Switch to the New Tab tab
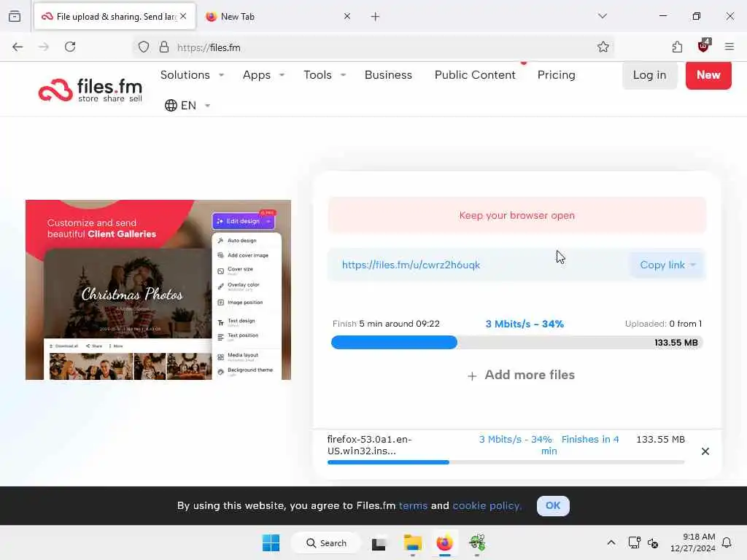Screen dimensions: 747x560 click(x=278, y=16)
